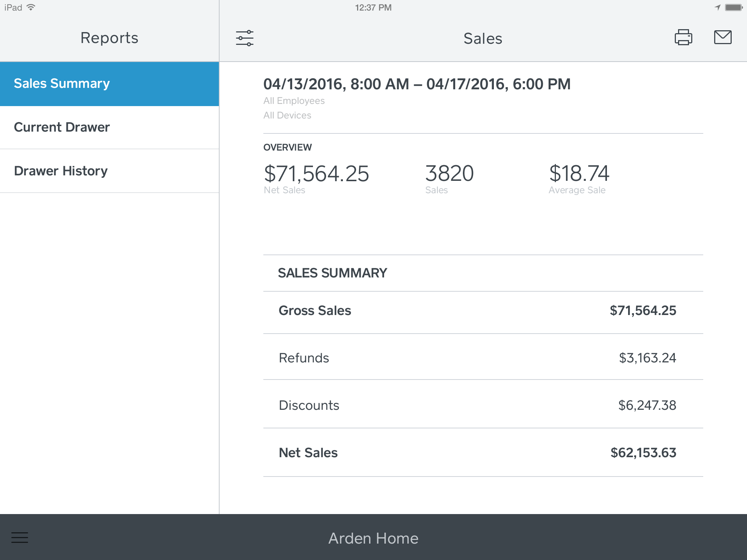Tap the All Employees filter label
The image size is (747, 560).
[x=294, y=101]
